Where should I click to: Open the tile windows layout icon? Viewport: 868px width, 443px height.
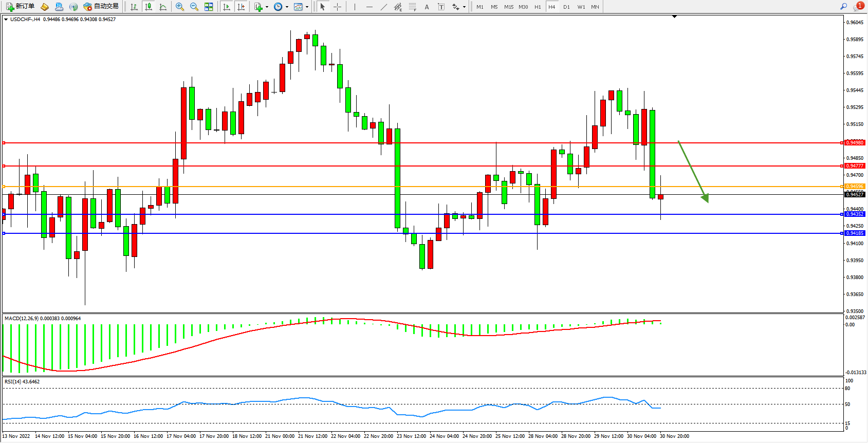point(209,7)
